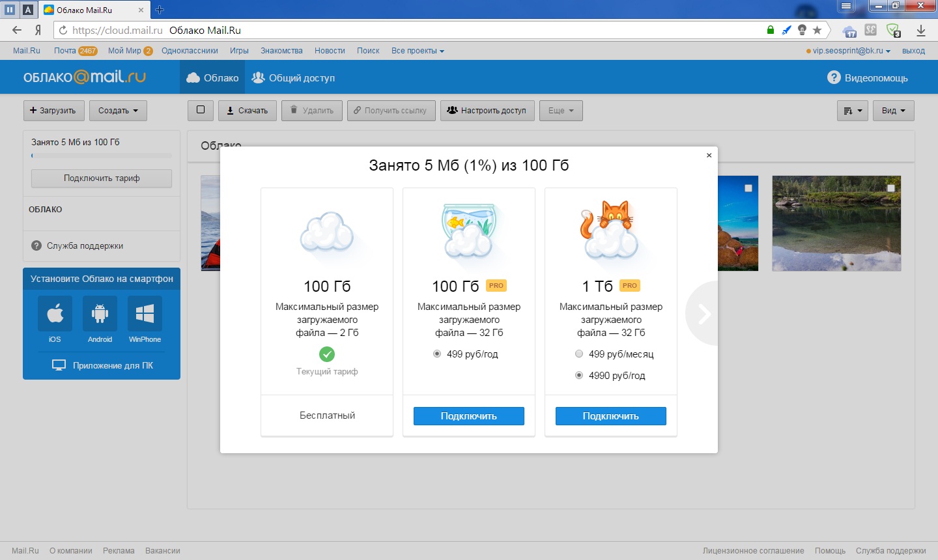Open the sort order dropdown

(853, 111)
